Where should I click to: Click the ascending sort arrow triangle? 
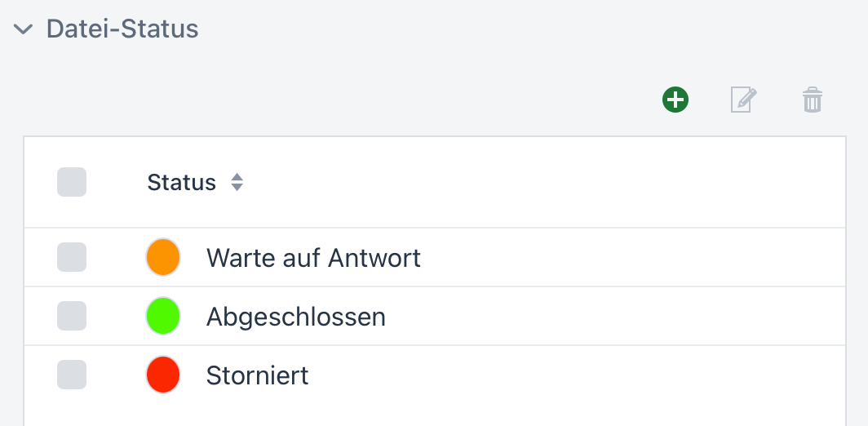[x=237, y=177]
